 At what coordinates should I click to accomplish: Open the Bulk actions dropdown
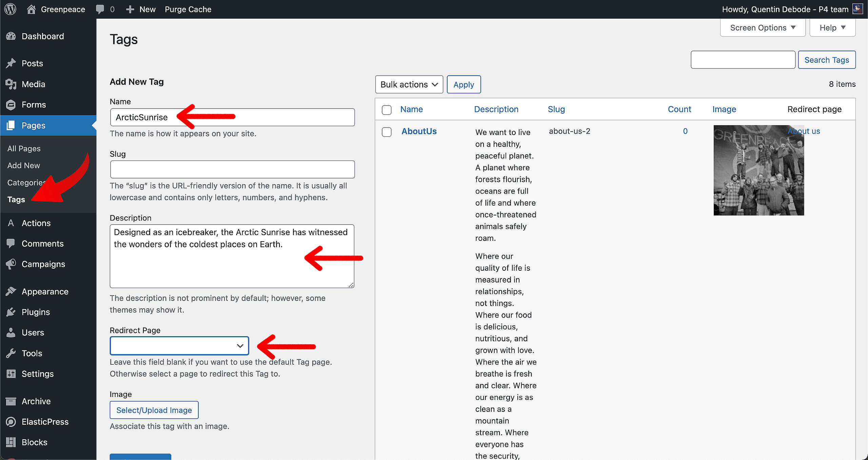pos(409,84)
